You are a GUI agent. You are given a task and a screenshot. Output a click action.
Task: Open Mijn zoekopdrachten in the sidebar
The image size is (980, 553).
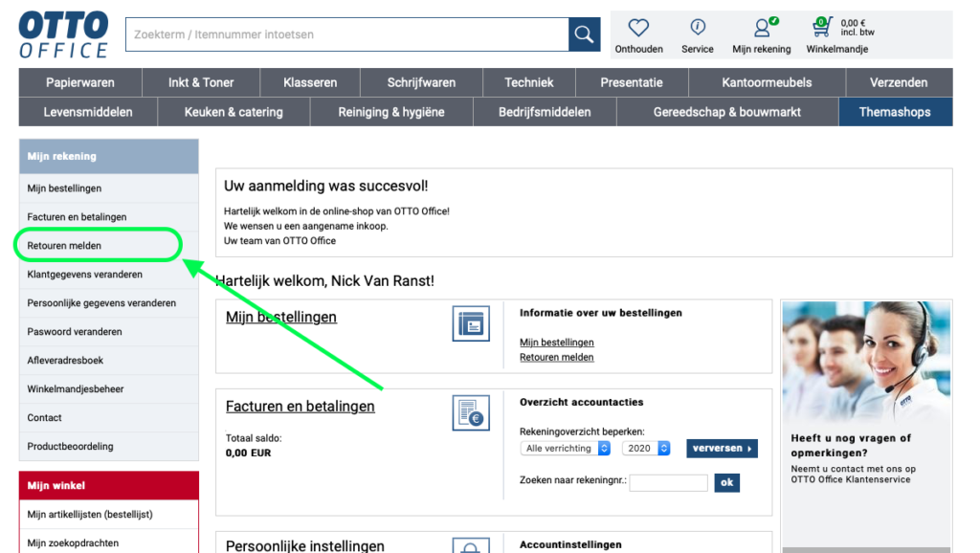coord(109,543)
